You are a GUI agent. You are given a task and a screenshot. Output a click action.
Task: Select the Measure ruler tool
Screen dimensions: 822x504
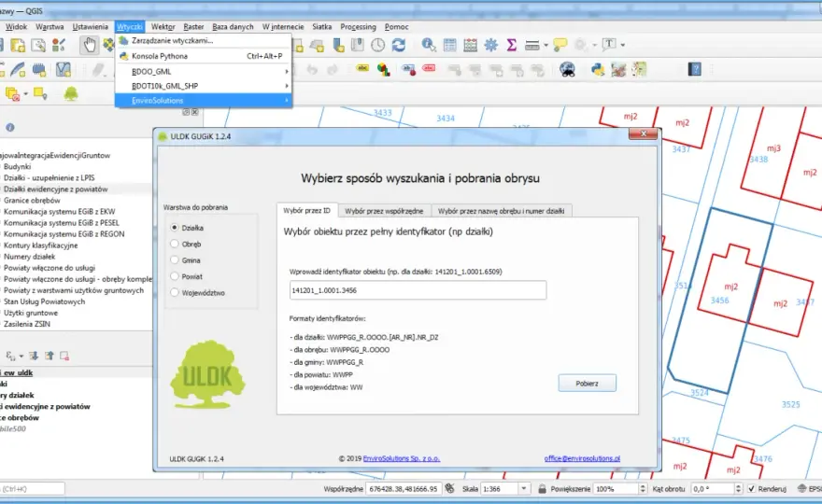[532, 45]
